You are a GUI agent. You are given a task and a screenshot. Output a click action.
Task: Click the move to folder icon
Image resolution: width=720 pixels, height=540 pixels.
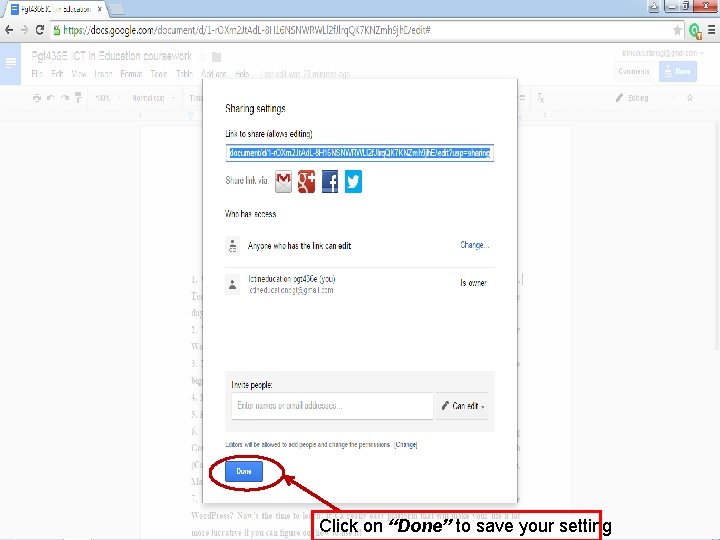click(216, 57)
